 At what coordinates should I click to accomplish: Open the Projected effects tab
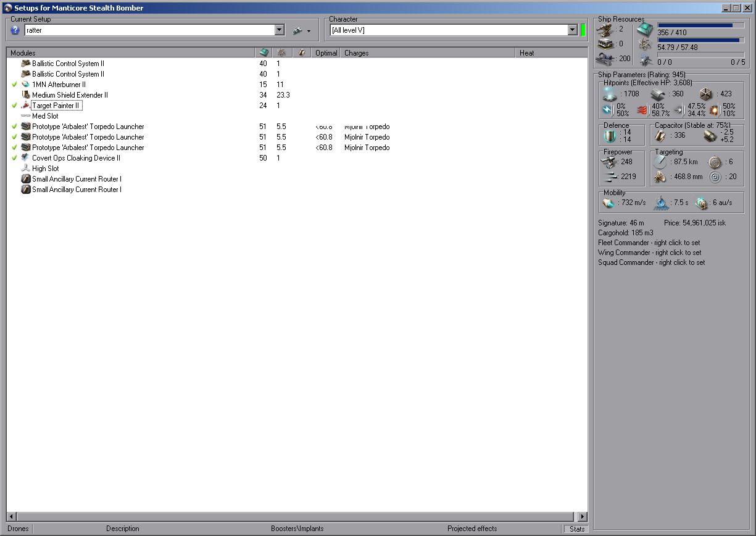pos(472,529)
